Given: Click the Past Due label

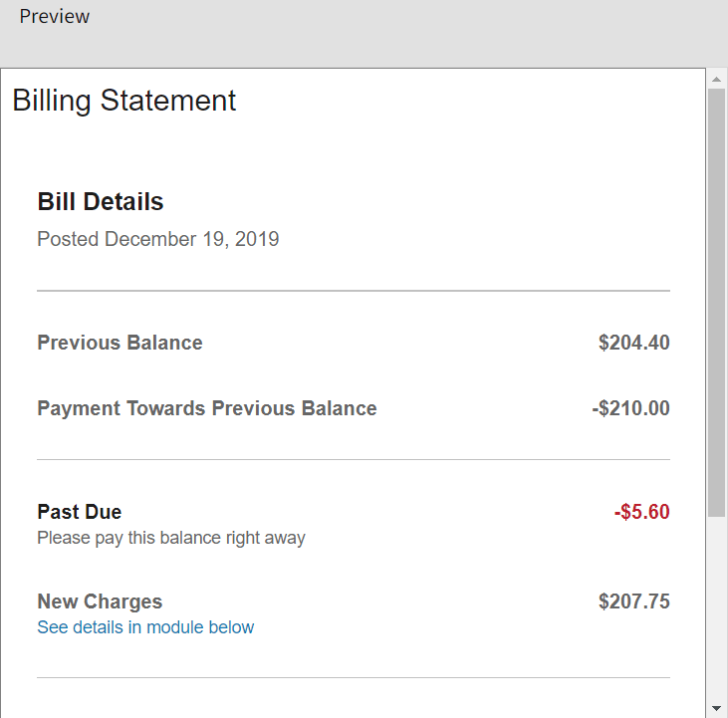Looking at the screenshot, I should click(80, 512).
